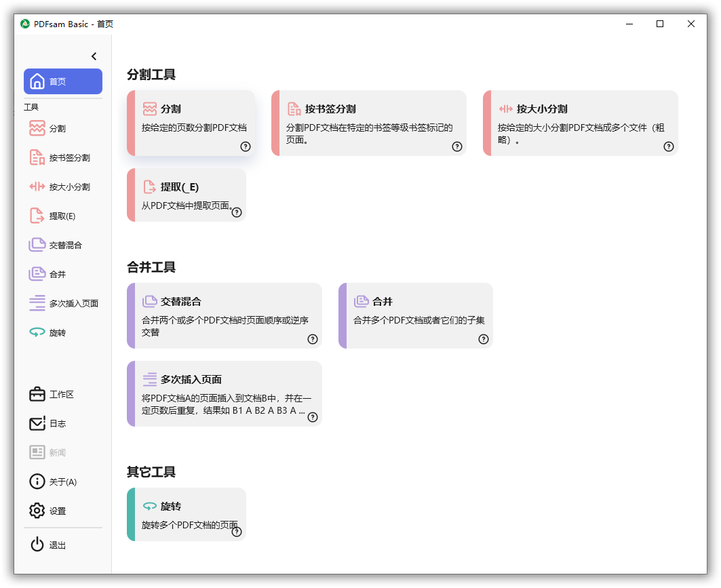This screenshot has height=588, width=721.
Task: Click the 退出 exit button
Action: click(x=57, y=545)
